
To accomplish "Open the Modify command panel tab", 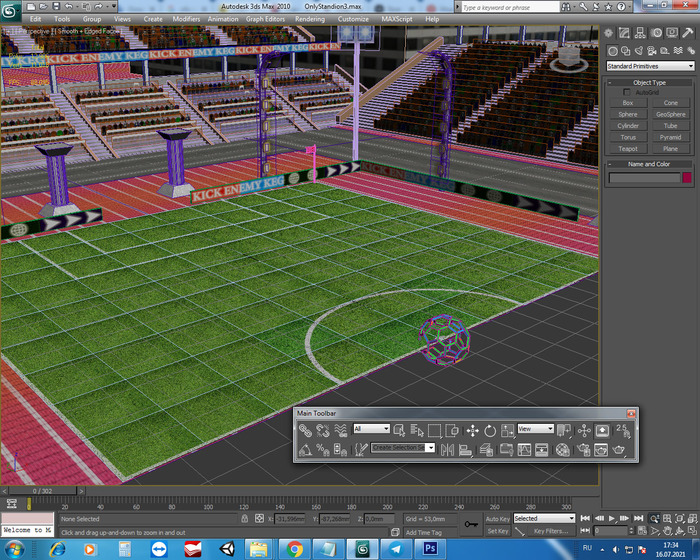I will point(625,34).
